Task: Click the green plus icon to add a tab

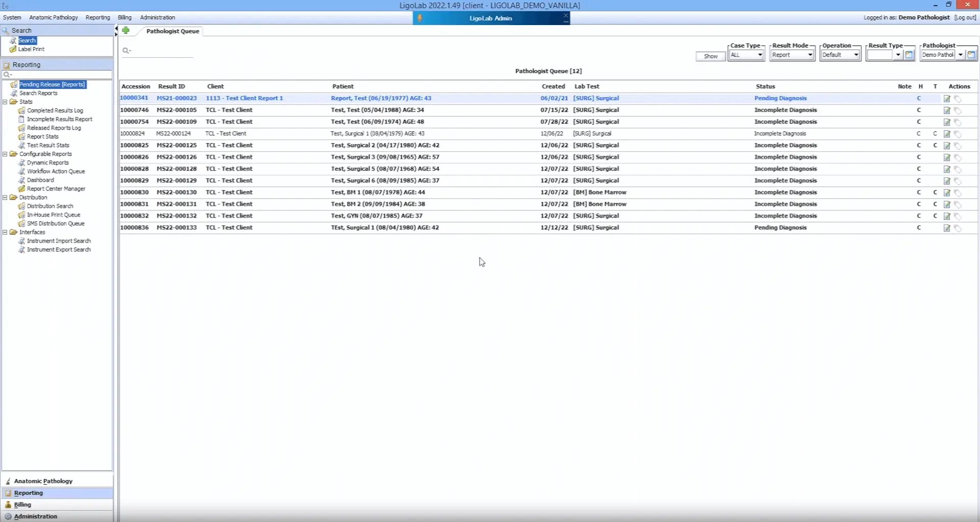Action: point(126,31)
